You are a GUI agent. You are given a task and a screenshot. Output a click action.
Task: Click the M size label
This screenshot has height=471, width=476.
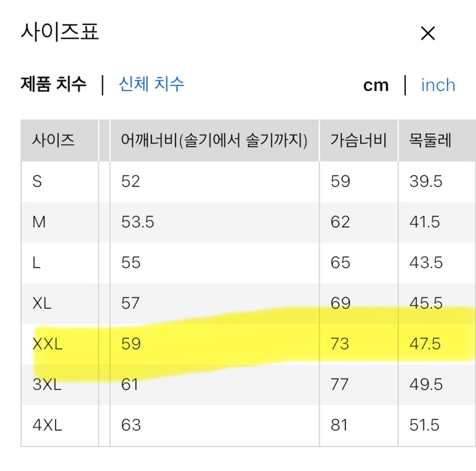pos(39,222)
